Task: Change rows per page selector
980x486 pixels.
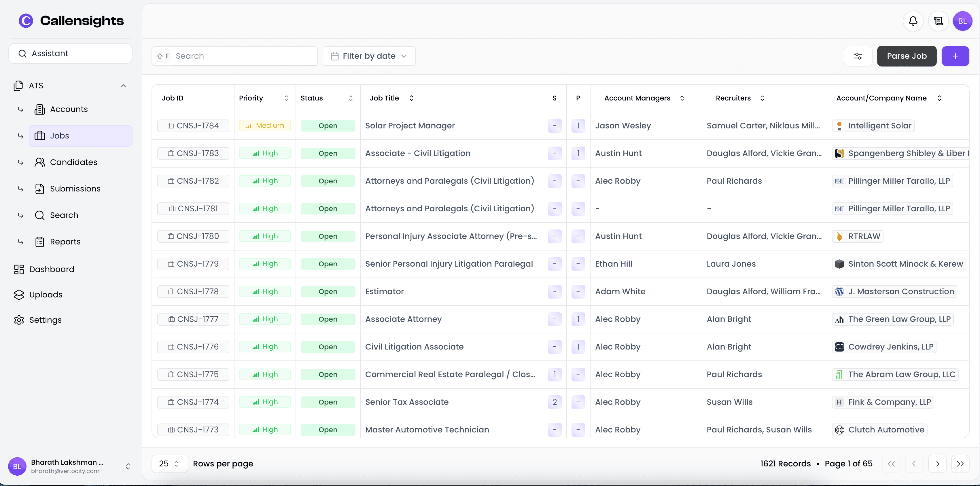Action: [x=169, y=464]
